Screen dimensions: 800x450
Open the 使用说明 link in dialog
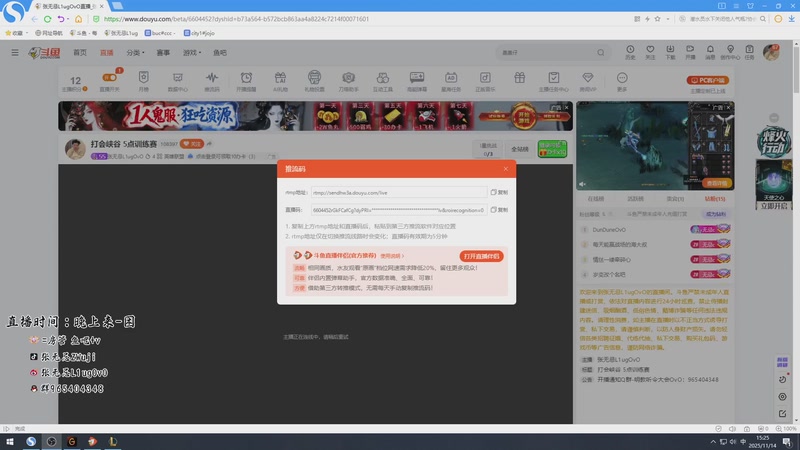pyautogui.click(x=392, y=256)
